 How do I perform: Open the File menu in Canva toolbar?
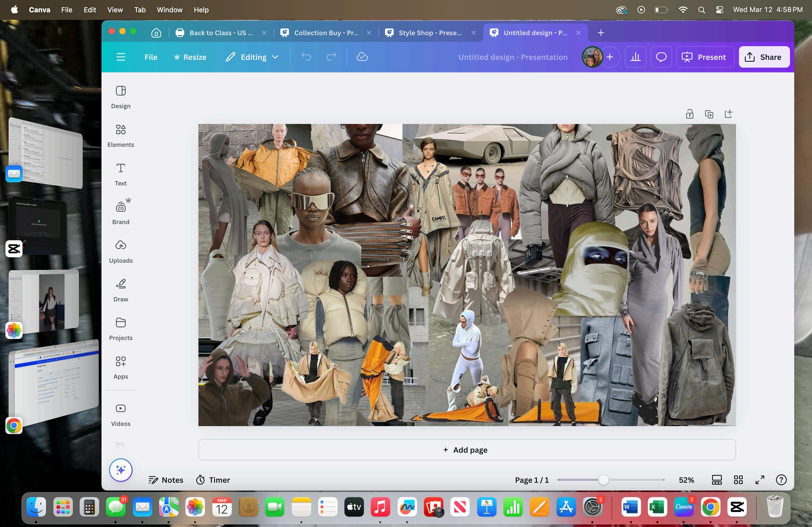click(151, 57)
